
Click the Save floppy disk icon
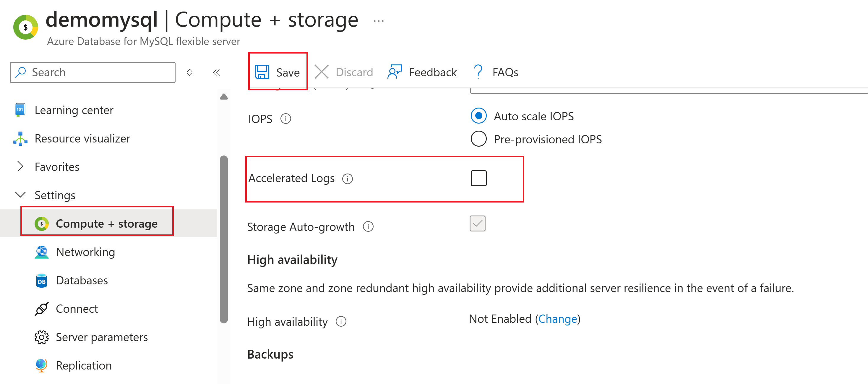click(x=262, y=72)
